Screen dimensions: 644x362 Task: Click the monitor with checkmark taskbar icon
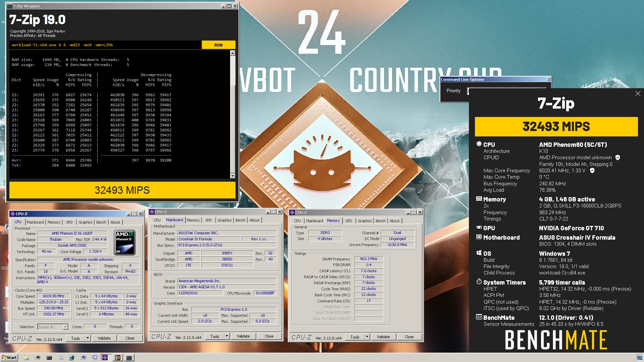coord(84,358)
